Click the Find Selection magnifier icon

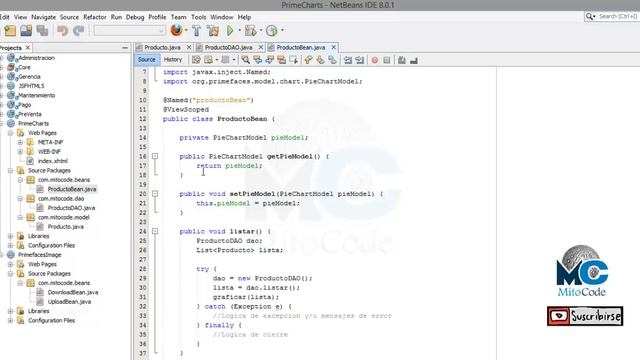[245, 60]
